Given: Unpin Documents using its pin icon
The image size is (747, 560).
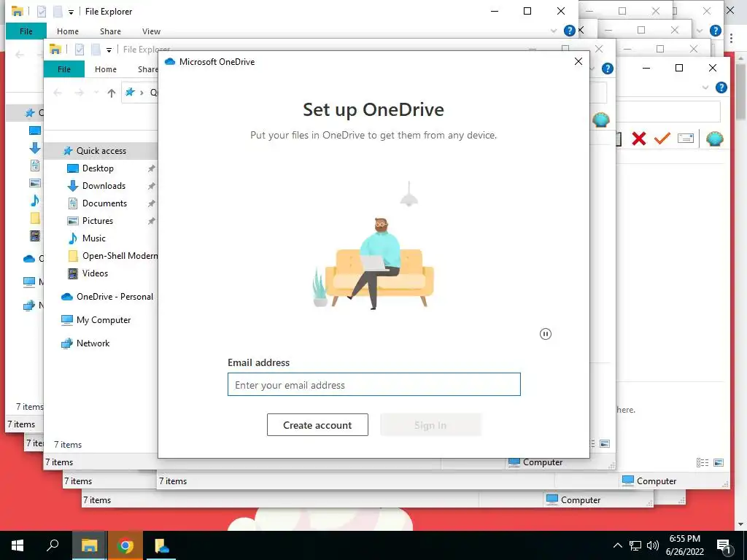Looking at the screenshot, I should [152, 203].
